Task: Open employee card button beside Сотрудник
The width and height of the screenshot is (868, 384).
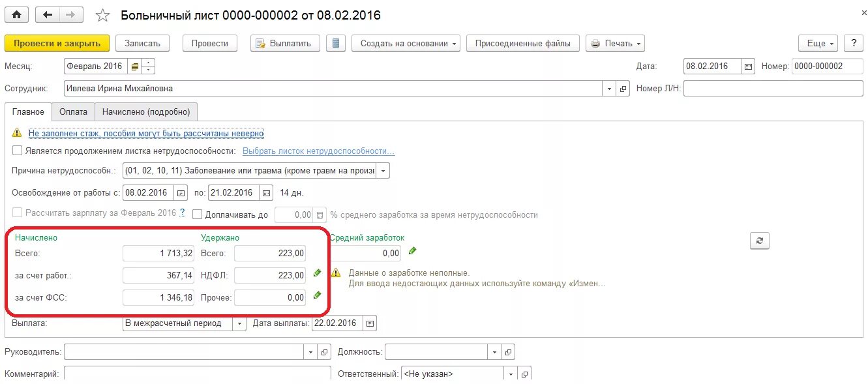Action: 623,89
